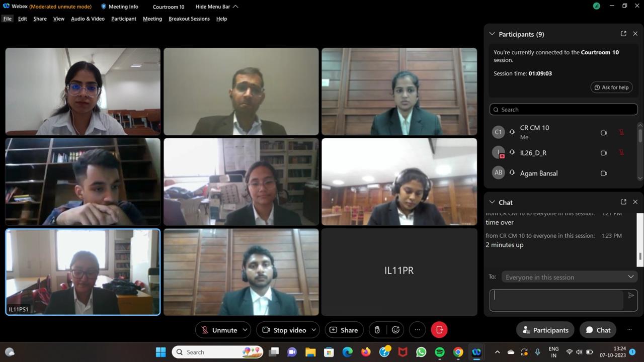Screen dimensions: 644x362
Task: Click the raise hand icon
Action: (x=377, y=330)
